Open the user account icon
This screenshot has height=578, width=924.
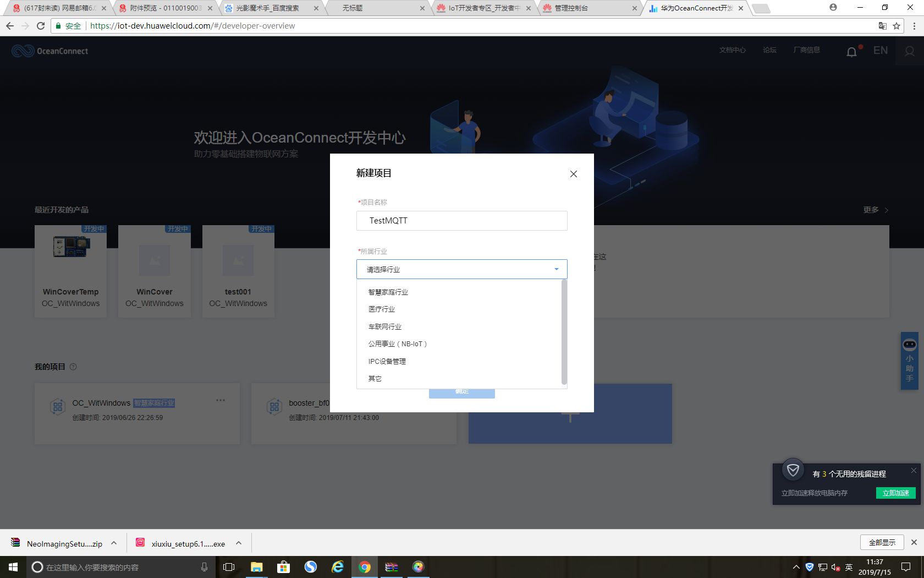910,51
